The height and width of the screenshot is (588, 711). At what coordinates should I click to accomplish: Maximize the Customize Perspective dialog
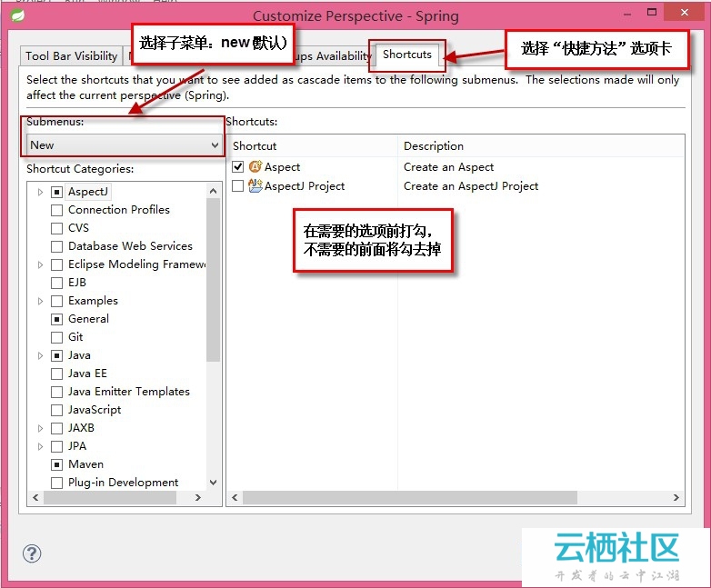click(x=652, y=13)
